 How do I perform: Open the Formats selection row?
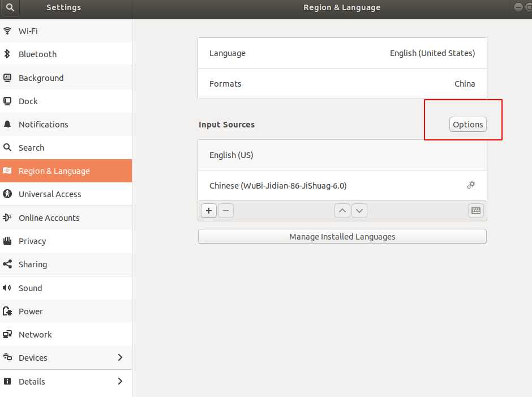pyautogui.click(x=342, y=84)
